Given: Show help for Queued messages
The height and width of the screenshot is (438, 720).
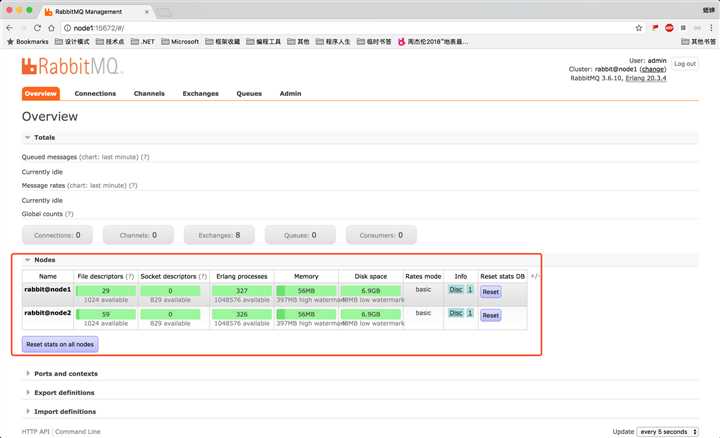Looking at the screenshot, I should point(145,157).
